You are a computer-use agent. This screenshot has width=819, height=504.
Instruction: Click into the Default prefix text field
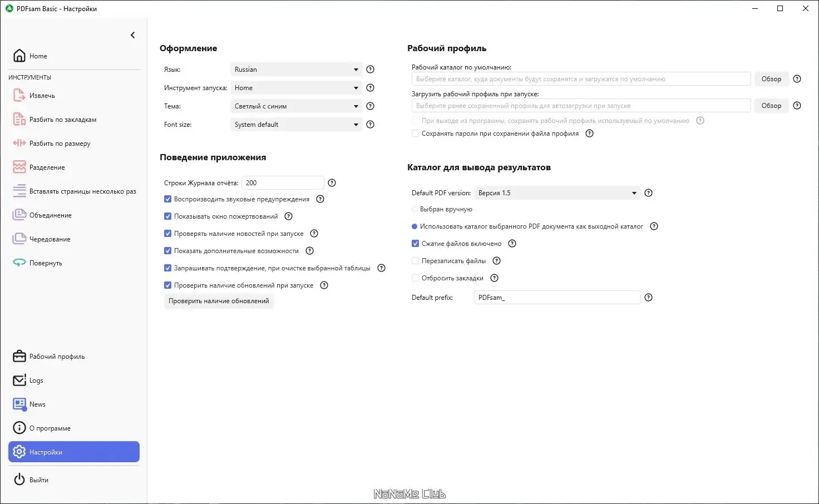coord(557,298)
